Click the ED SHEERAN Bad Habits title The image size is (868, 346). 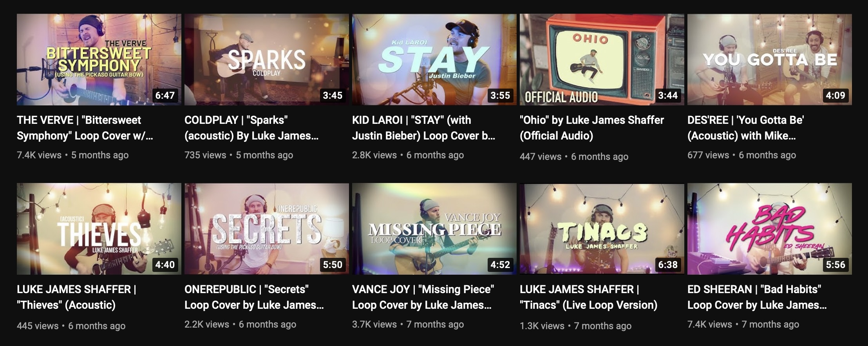[757, 297]
